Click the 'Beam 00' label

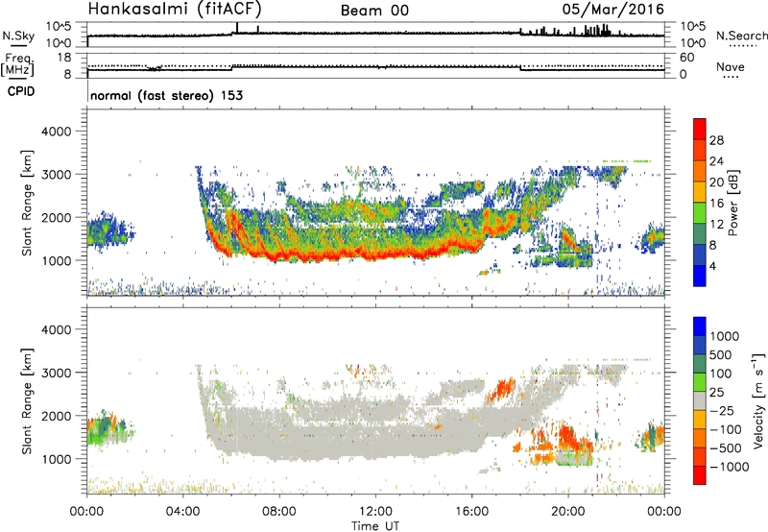click(x=374, y=11)
